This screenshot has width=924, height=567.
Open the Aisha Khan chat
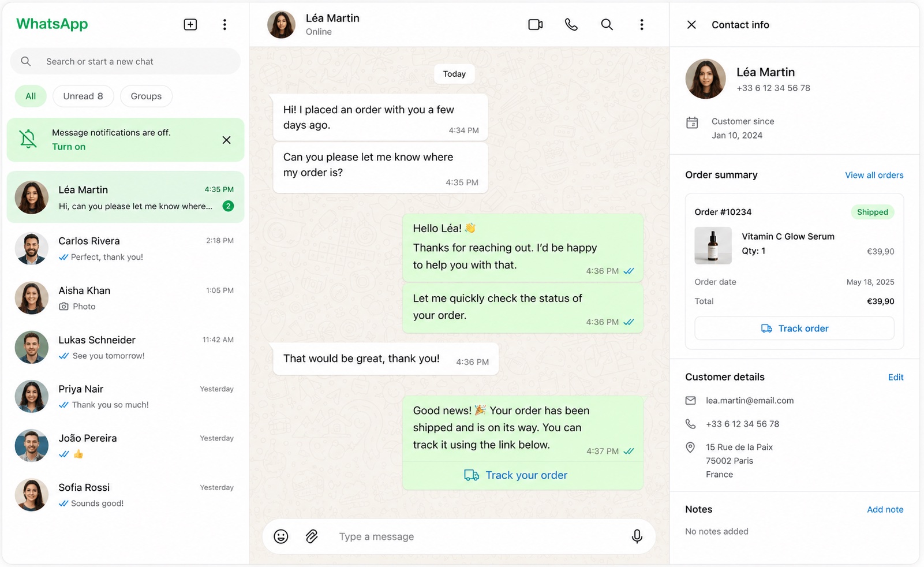[125, 298]
